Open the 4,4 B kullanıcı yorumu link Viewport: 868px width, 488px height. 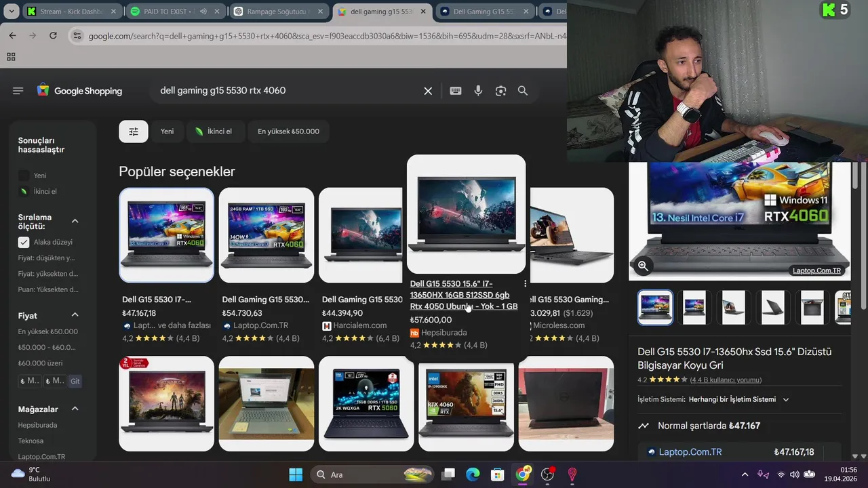(726, 380)
